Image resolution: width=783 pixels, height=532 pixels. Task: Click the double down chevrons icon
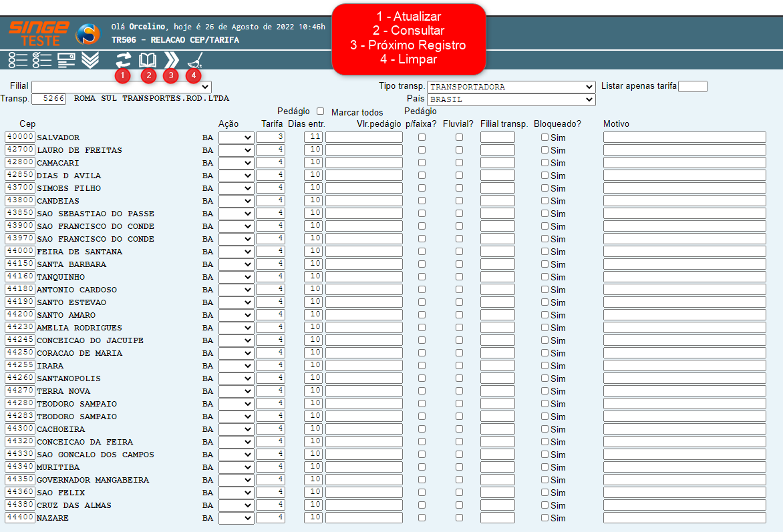[x=90, y=60]
